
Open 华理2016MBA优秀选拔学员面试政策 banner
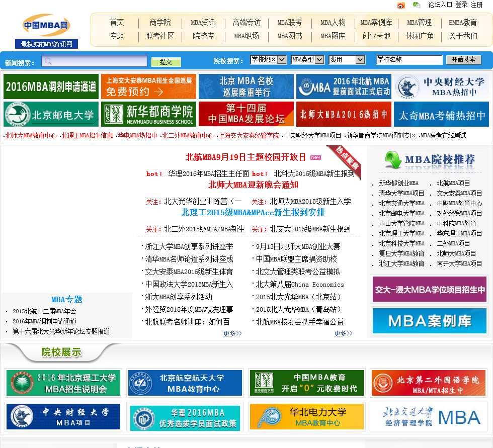tap(185, 418)
